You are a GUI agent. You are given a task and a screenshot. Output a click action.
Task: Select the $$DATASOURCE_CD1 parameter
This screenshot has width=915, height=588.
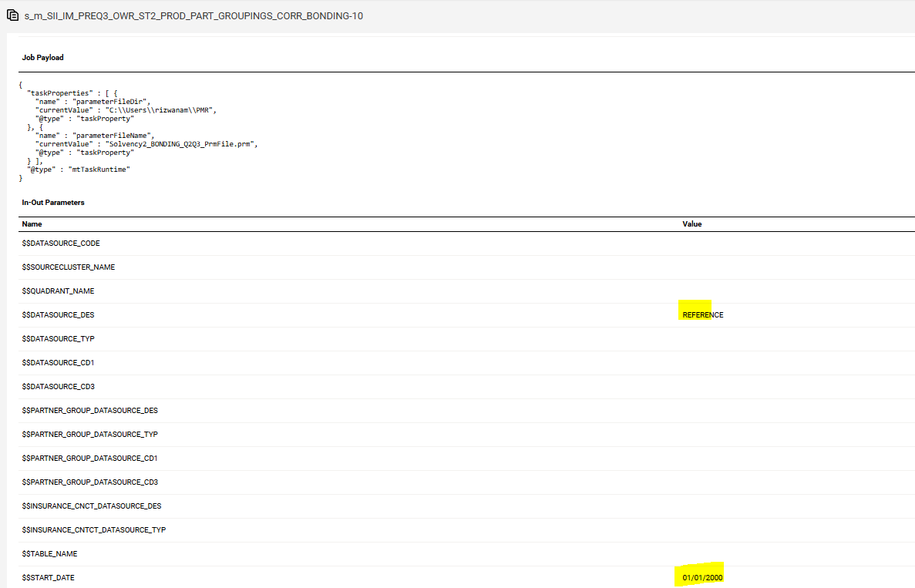pyautogui.click(x=58, y=363)
